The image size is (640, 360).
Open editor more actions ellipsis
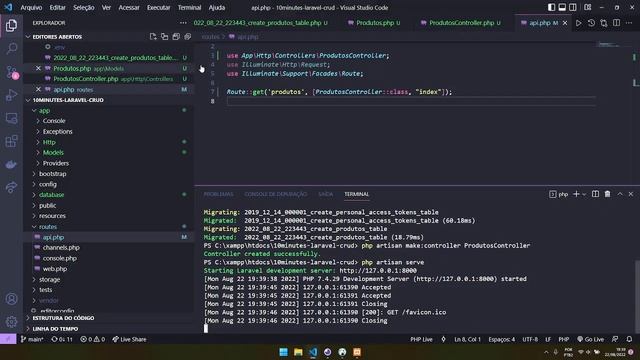[629, 23]
